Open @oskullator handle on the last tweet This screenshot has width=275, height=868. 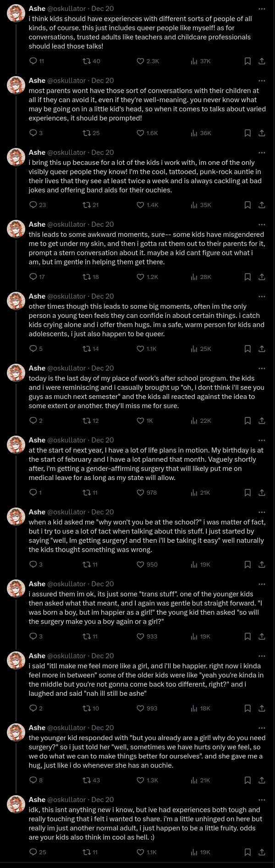[66, 799]
